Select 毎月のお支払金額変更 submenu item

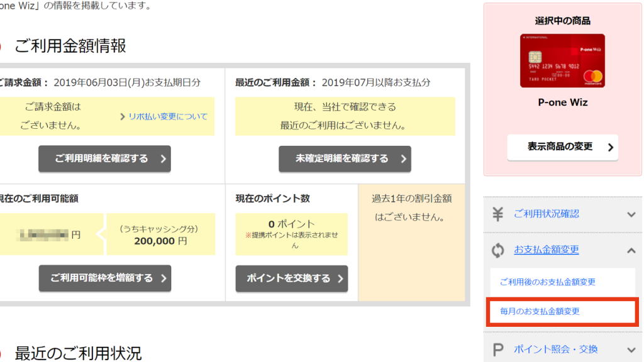click(540, 312)
